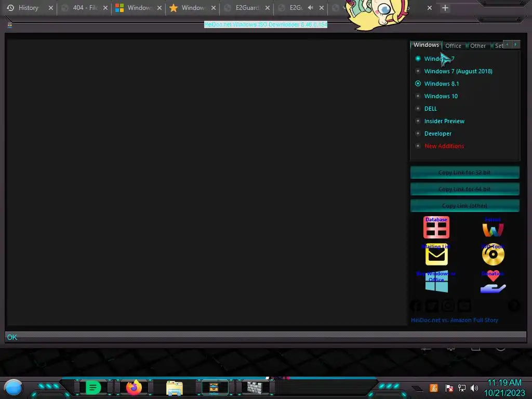Show hidden tray icons
This screenshot has width=532, height=399.
(x=417, y=389)
